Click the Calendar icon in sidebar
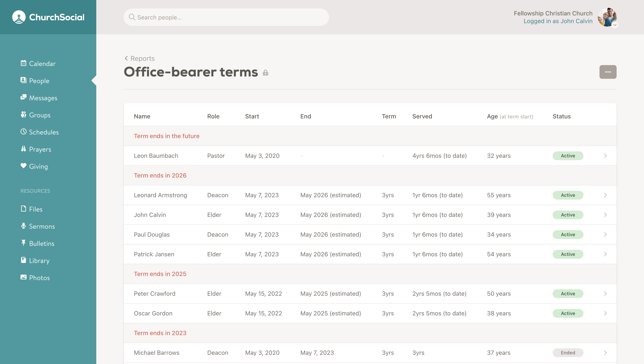Viewport: 644px width, 364px height. [23, 63]
